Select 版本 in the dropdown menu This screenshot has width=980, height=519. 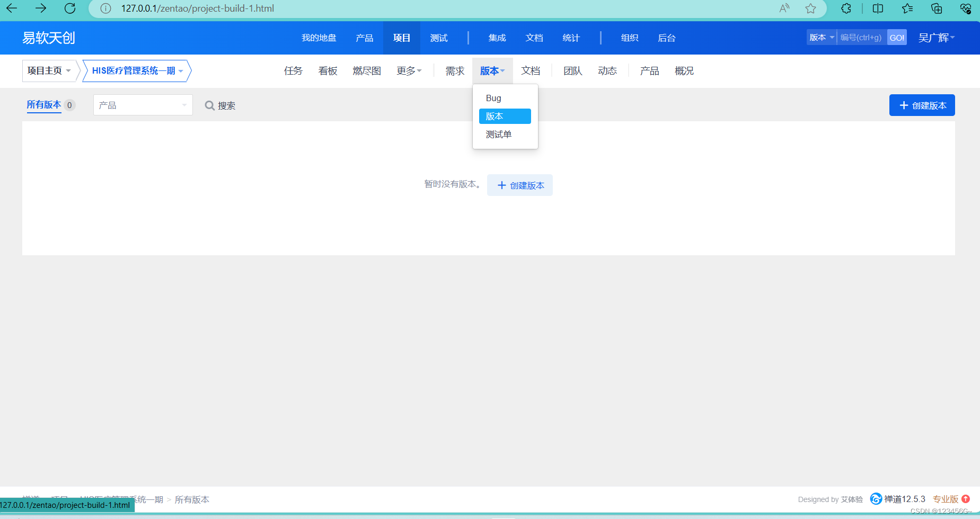pyautogui.click(x=505, y=116)
